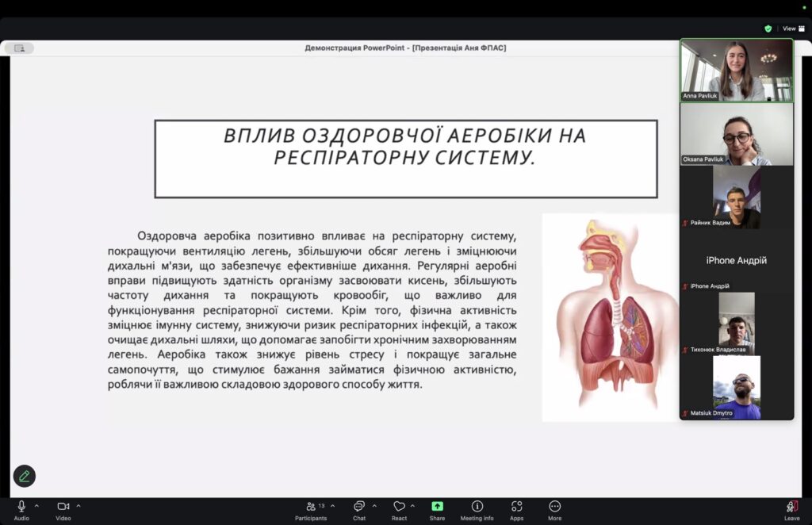Click muted mic icon beside iPhone Андрій label
812x525 pixels.
click(685, 286)
